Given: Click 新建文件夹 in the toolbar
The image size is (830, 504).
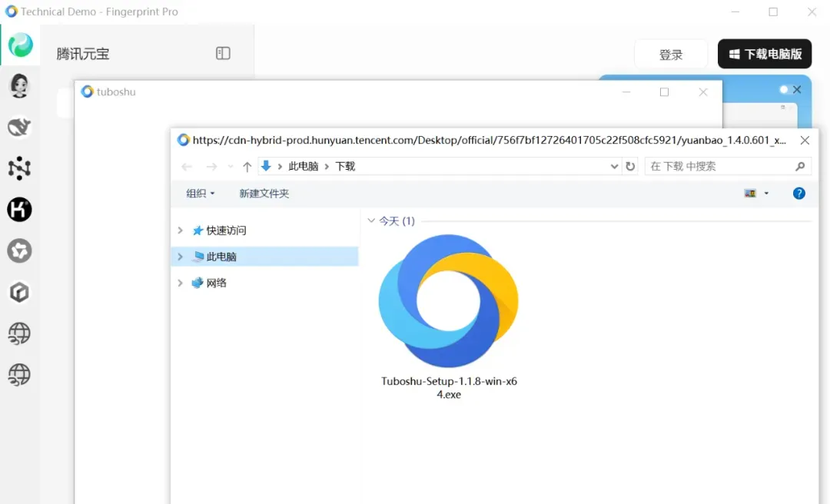Looking at the screenshot, I should (264, 194).
